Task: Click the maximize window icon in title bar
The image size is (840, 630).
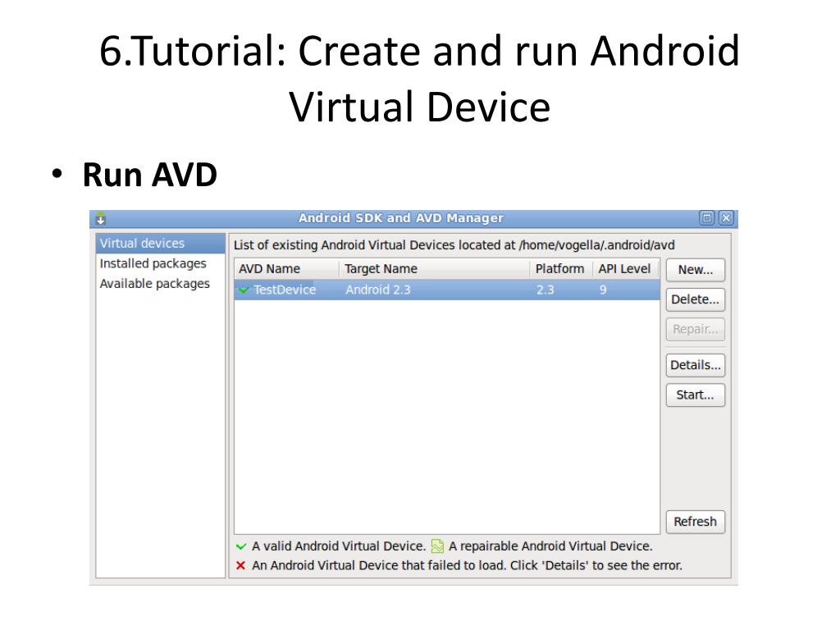Action: pos(706,218)
